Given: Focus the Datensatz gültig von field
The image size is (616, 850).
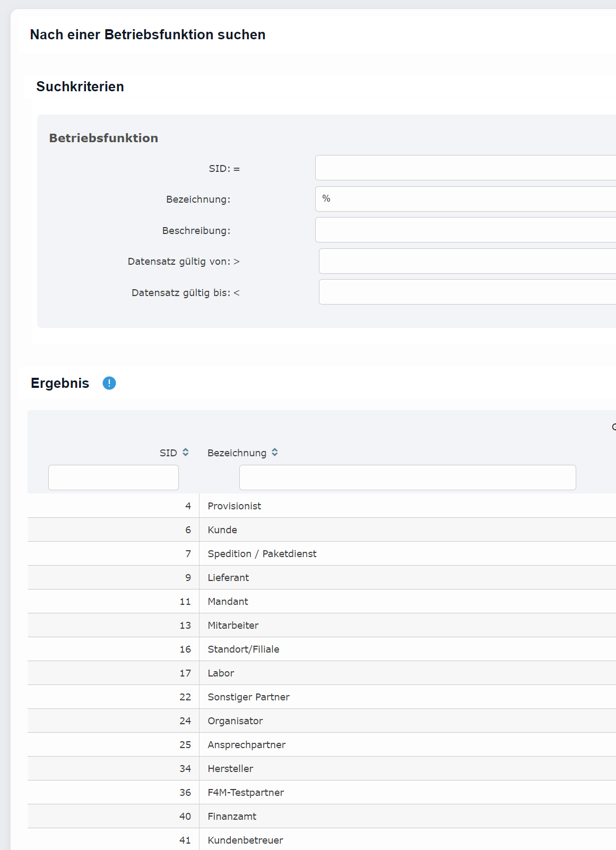Looking at the screenshot, I should (467, 261).
